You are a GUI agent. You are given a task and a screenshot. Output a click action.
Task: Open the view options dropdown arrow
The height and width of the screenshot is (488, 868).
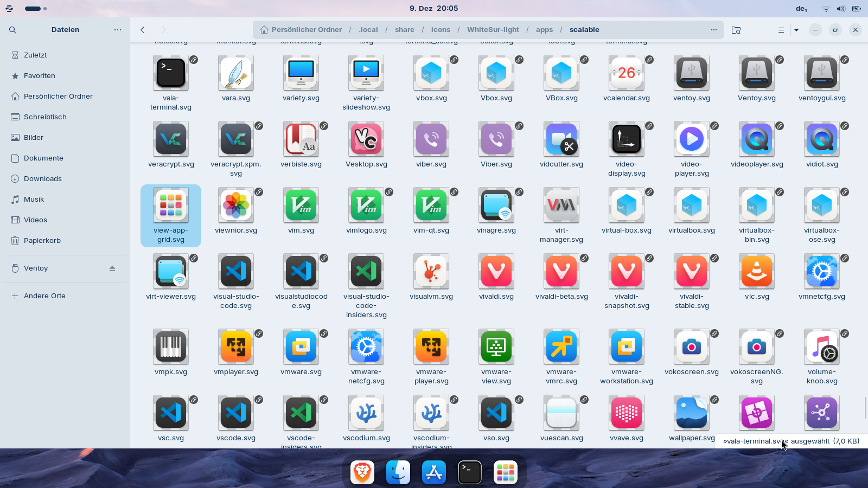tap(796, 30)
